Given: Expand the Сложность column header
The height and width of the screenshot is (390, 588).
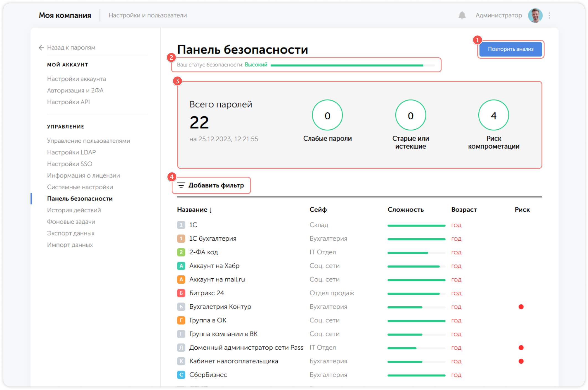Looking at the screenshot, I should point(405,210).
